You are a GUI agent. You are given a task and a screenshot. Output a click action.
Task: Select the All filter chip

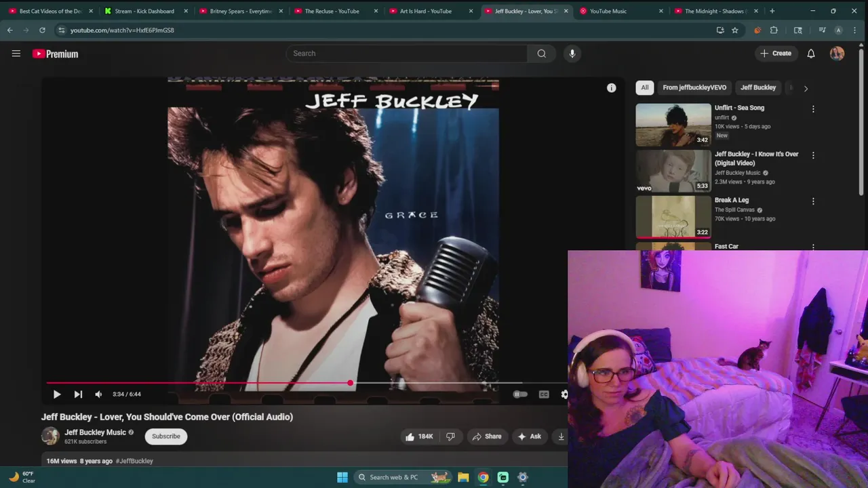click(645, 87)
